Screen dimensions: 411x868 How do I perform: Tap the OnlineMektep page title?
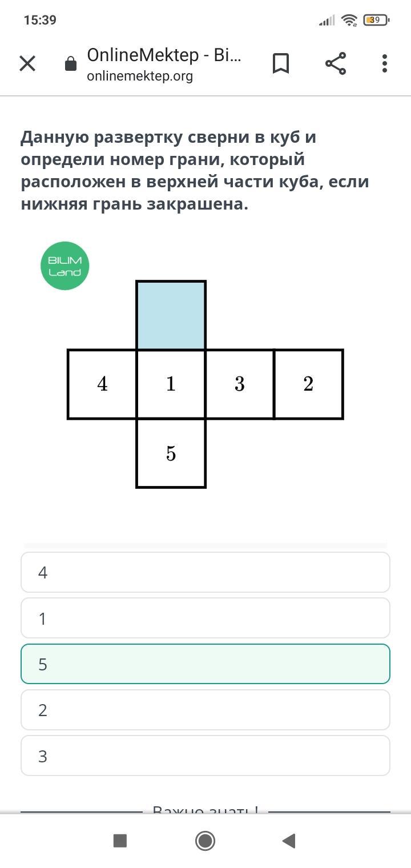(x=164, y=55)
